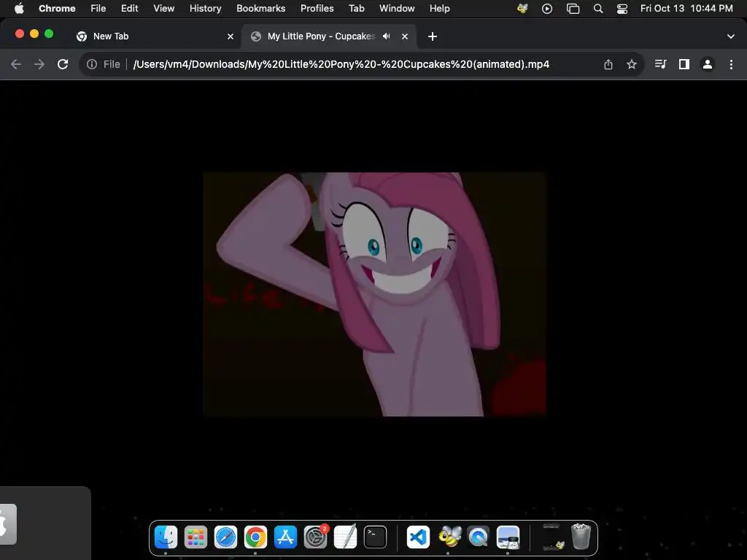Image resolution: width=747 pixels, height=560 pixels.
Task: Share this page icon
Action: (608, 64)
